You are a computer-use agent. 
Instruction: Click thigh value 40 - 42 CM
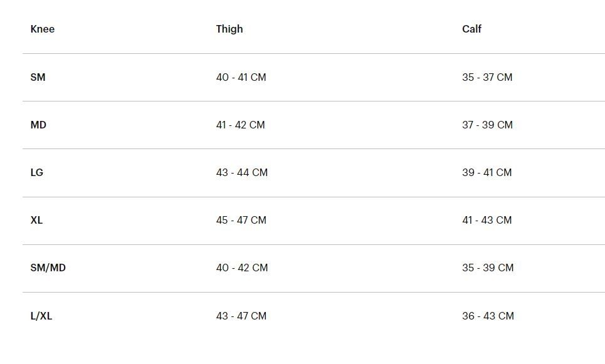241,268
